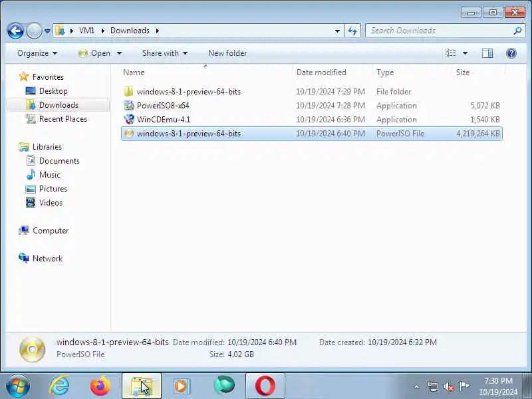This screenshot has width=532, height=399.
Task: Expand the arrow after Downloads breadcrumb
Action: (158, 31)
